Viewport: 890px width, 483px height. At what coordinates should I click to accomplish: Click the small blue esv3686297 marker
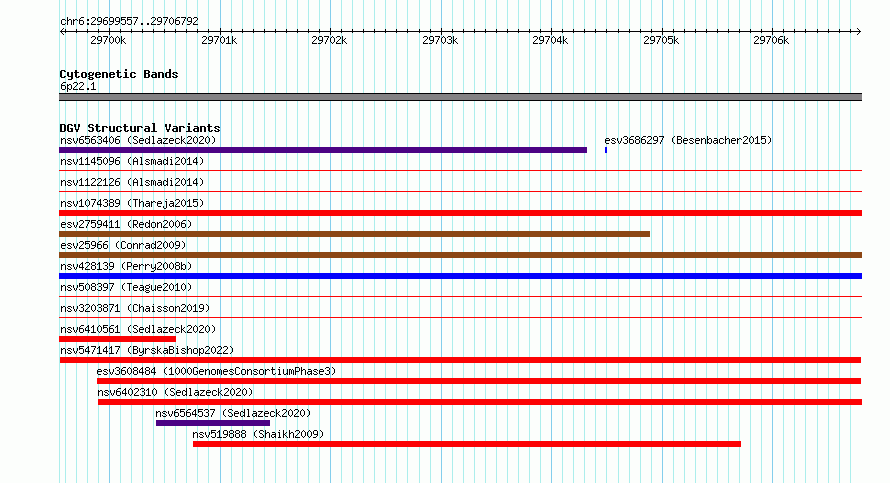point(606,150)
